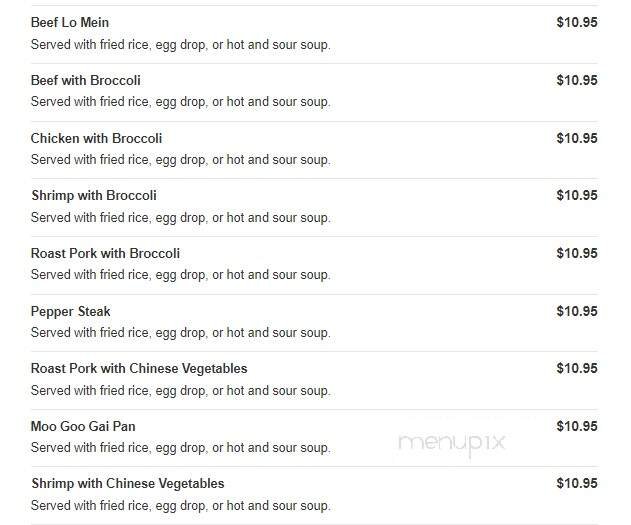Click the description under Beef with Broccoli
This screenshot has height=525, width=631.
[180, 102]
